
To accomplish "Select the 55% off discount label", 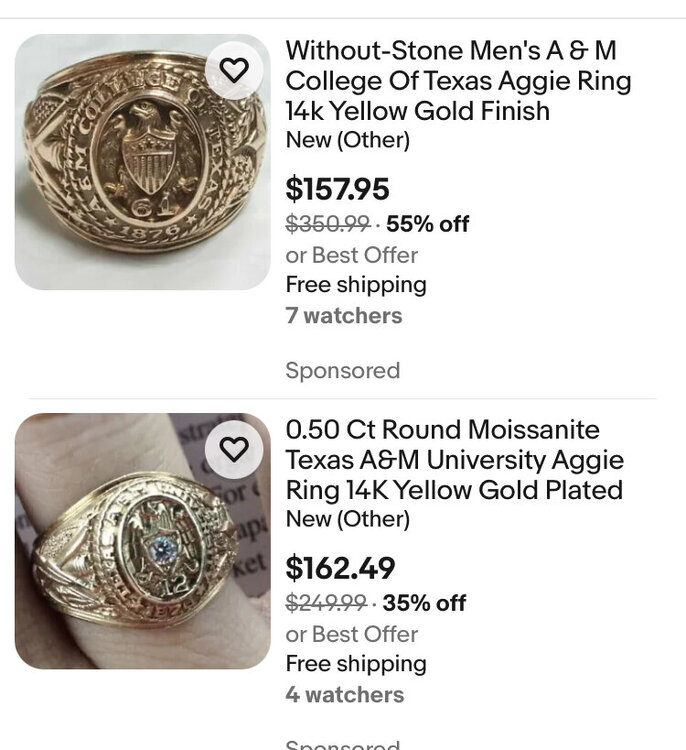I will tap(427, 224).
